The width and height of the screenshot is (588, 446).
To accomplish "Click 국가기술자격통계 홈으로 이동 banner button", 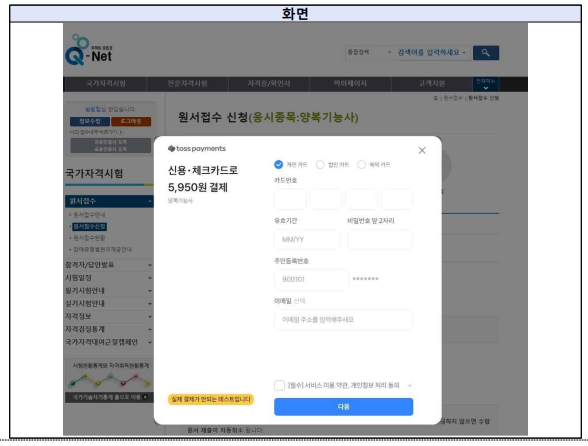I will [109, 397].
